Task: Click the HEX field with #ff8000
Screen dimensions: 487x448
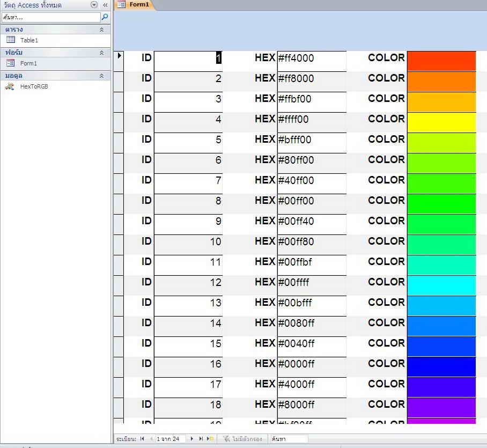Action: point(312,82)
